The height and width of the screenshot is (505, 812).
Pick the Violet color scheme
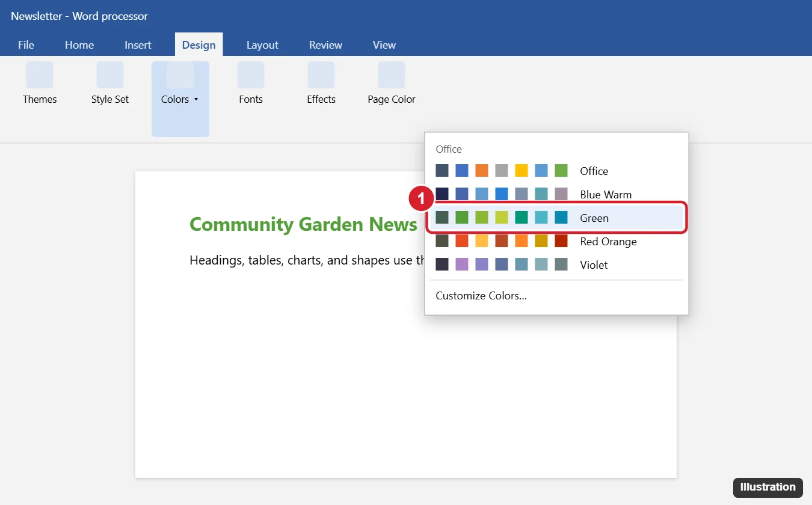(x=556, y=265)
